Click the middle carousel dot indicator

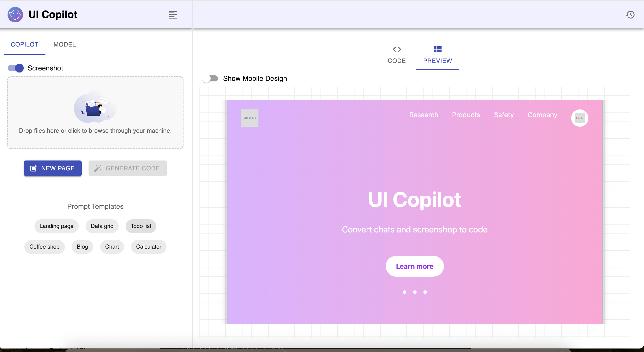coord(415,292)
